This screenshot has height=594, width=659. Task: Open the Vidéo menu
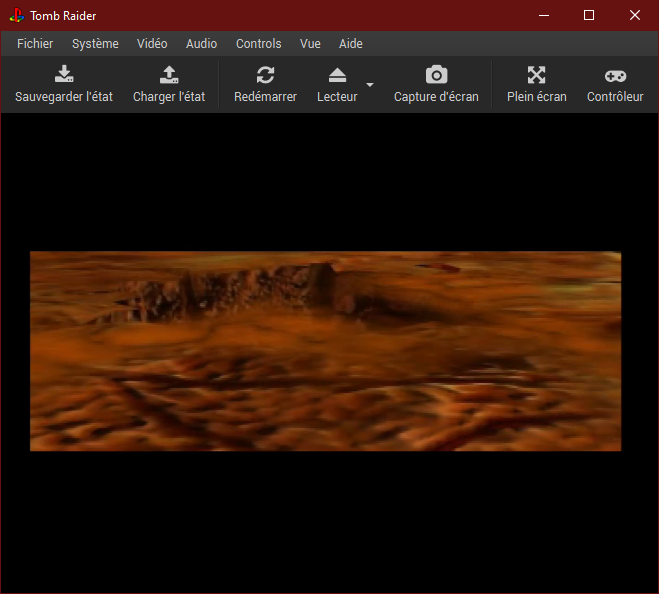(152, 44)
